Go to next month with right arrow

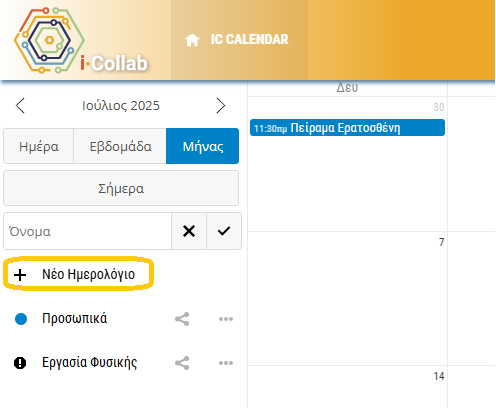(x=221, y=106)
